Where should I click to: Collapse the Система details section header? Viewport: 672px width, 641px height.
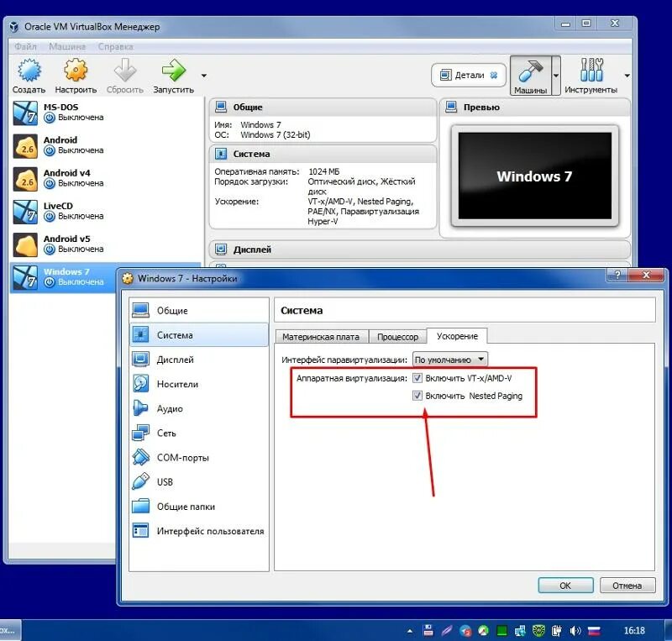323,154
